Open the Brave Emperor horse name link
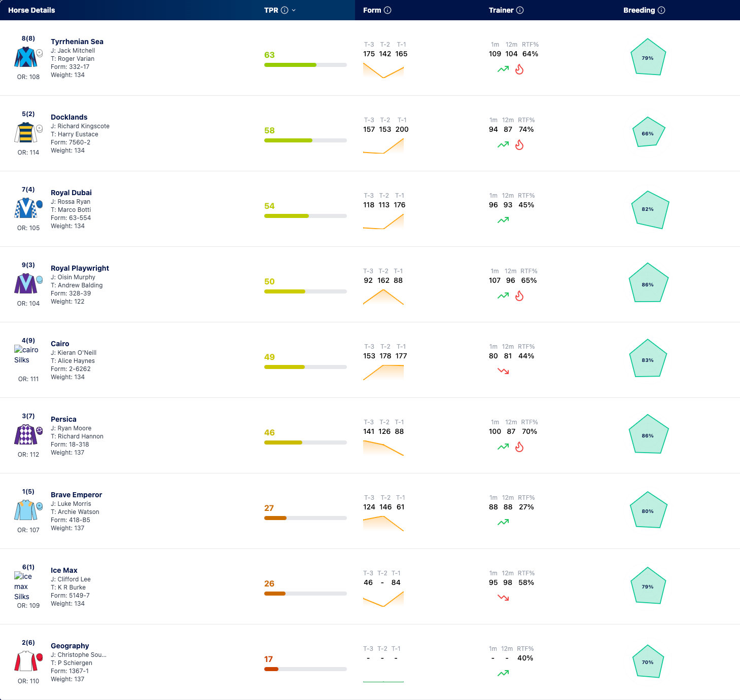 tap(77, 495)
